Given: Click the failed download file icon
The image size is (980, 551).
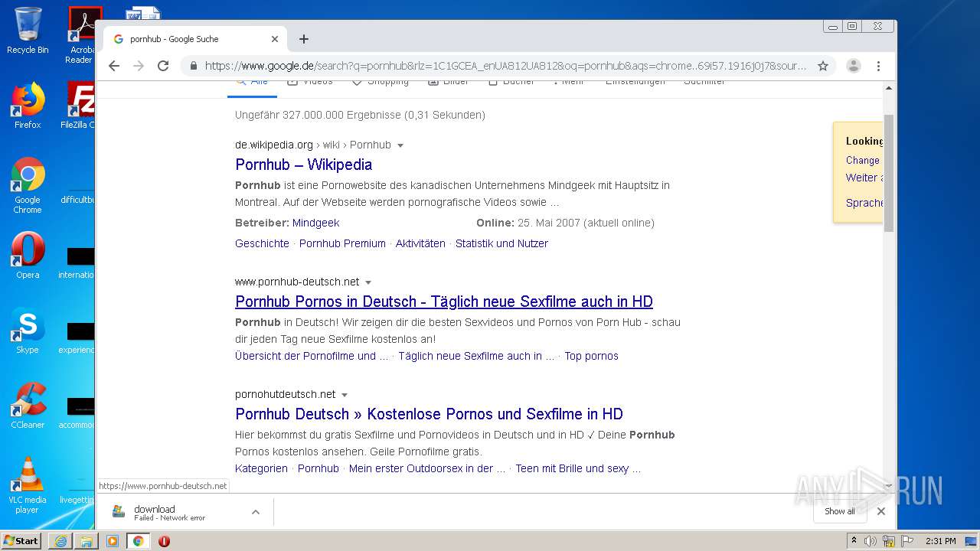Looking at the screenshot, I should click(x=118, y=511).
